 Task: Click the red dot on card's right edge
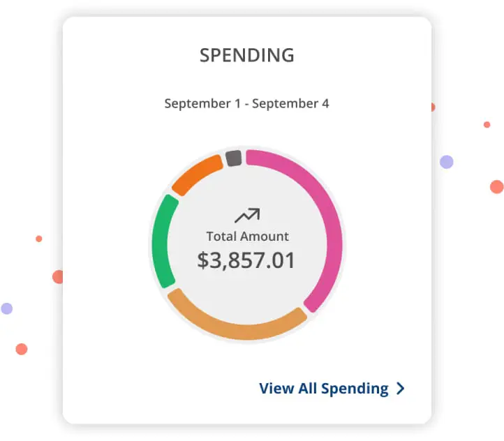tap(432, 107)
